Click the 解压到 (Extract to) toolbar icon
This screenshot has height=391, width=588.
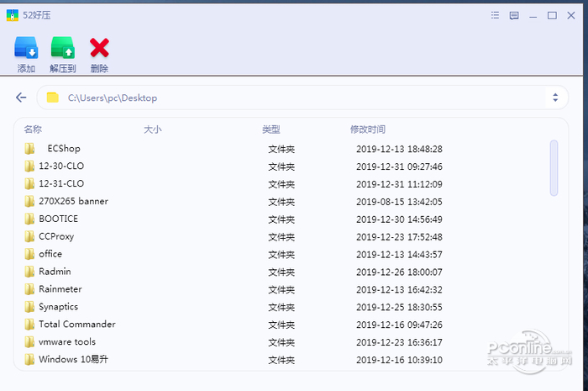coord(63,48)
